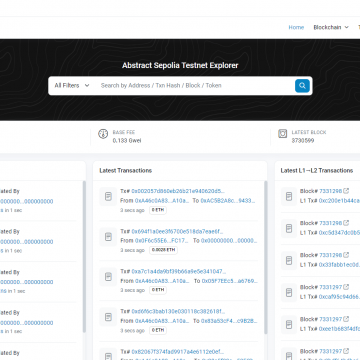360x360 pixels.
Task: Open L1 transaction 0x33fabb1ec0d
Action: 339,265
